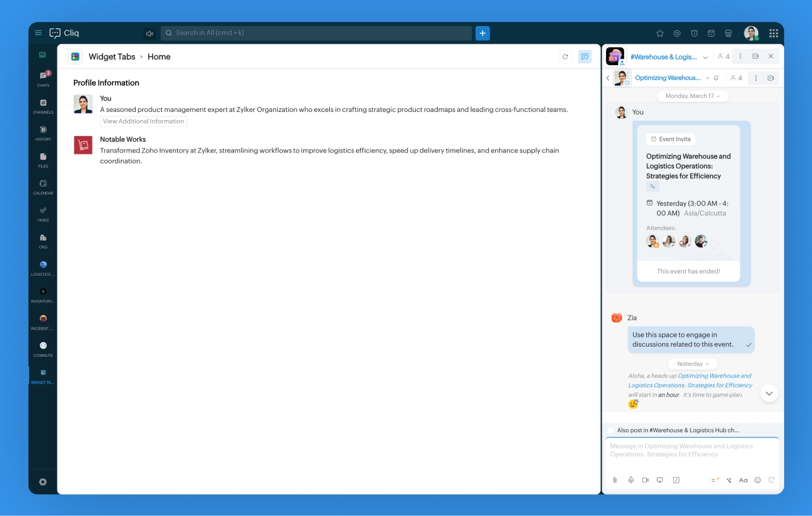The width and height of the screenshot is (812, 516).
Task: Click first attendee avatar in event card
Action: pyautogui.click(x=653, y=241)
